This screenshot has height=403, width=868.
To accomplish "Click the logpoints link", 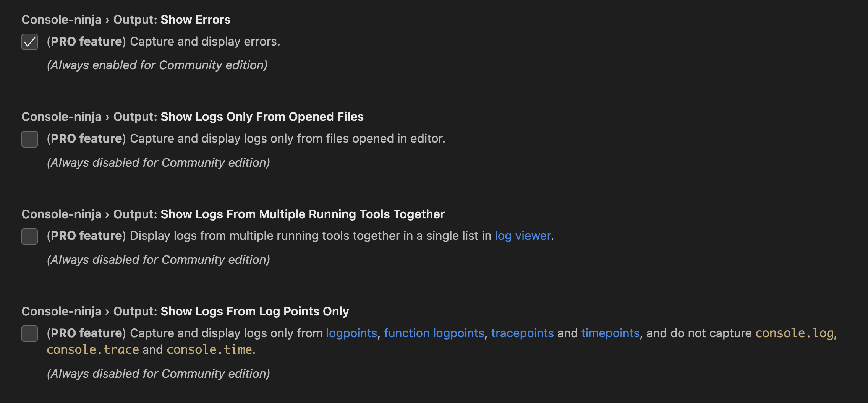I will click(351, 333).
